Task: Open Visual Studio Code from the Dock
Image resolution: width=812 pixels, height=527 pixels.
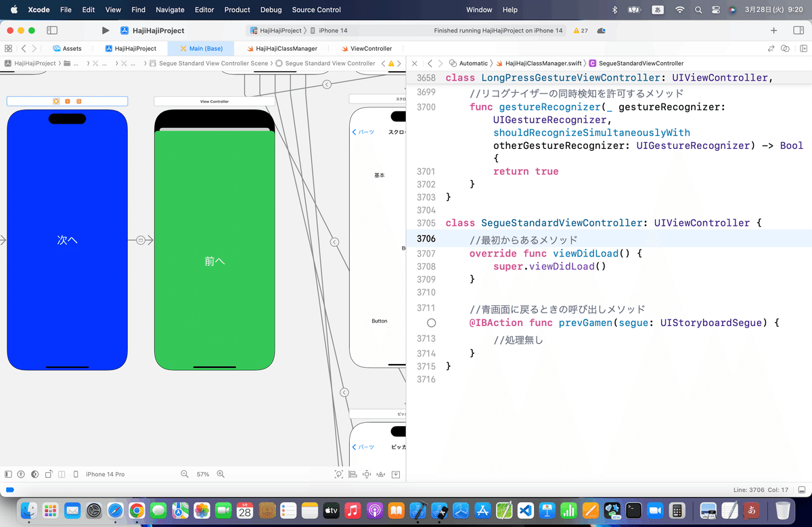Action: click(x=526, y=510)
